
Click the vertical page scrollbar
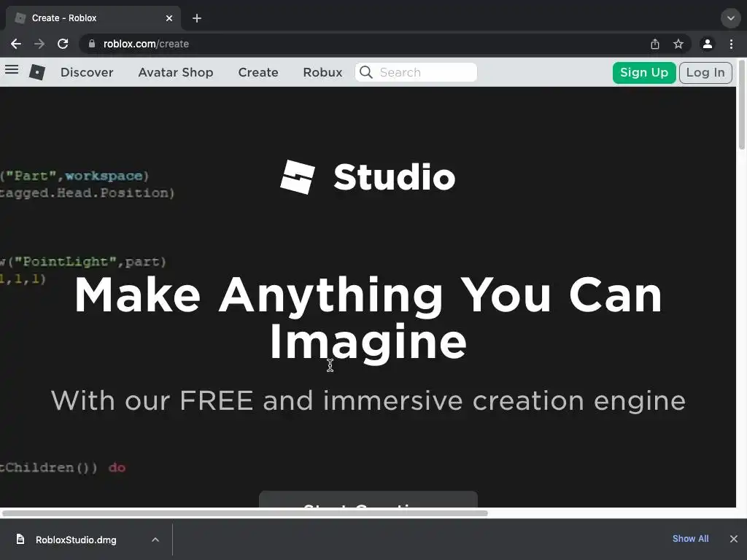[x=741, y=105]
